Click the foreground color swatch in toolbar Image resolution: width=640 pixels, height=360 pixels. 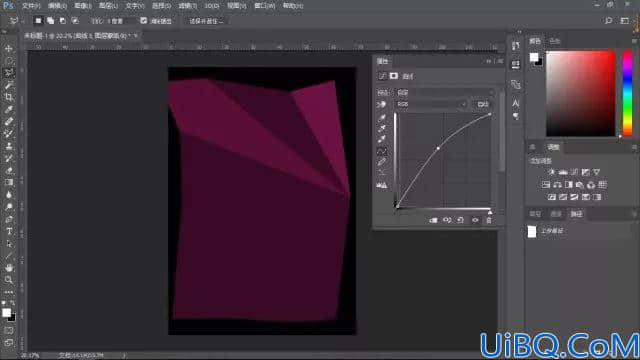[6, 313]
